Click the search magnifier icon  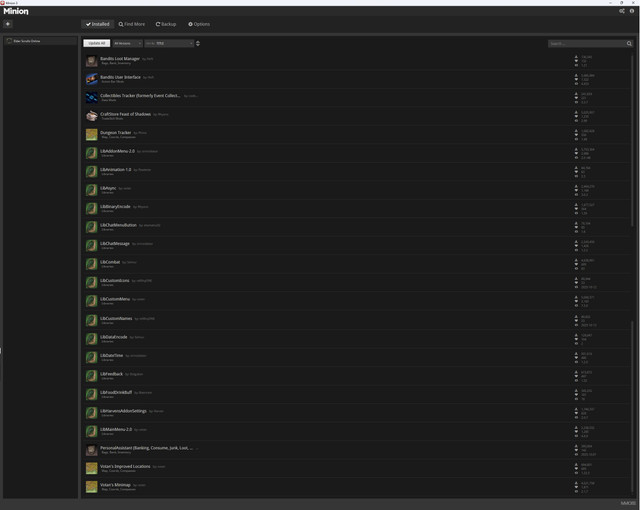[x=629, y=43]
